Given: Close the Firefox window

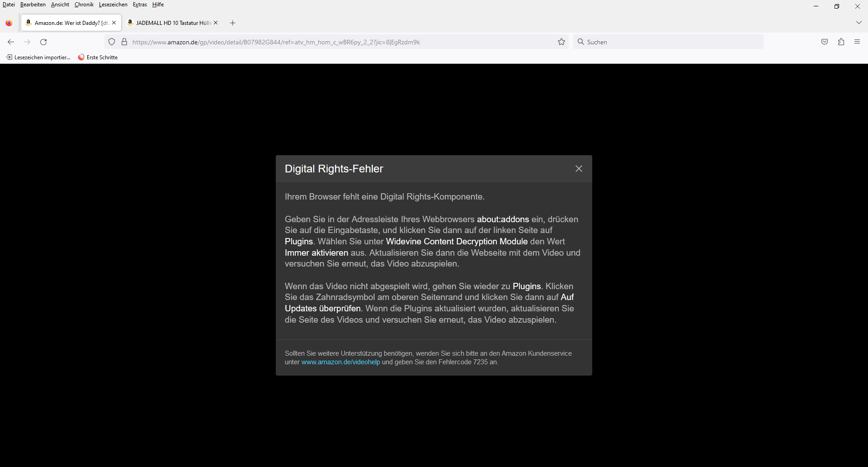Looking at the screenshot, I should pos(858,6).
